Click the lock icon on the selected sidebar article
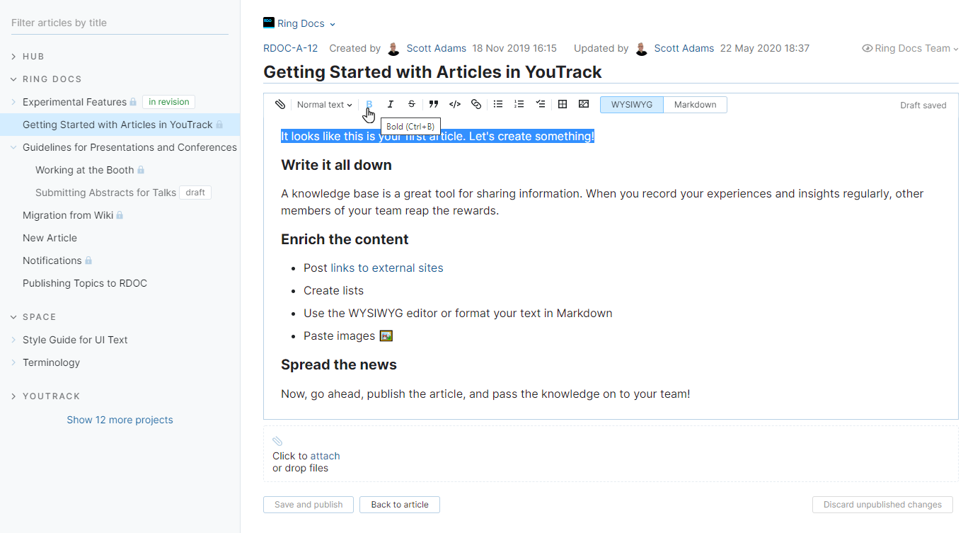 coord(219,125)
